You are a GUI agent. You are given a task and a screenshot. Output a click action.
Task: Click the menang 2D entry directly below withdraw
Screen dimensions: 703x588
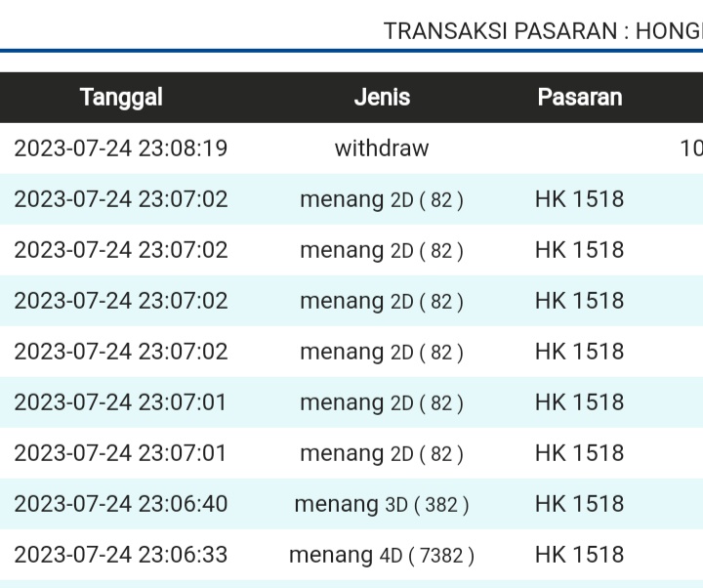pyautogui.click(x=382, y=199)
